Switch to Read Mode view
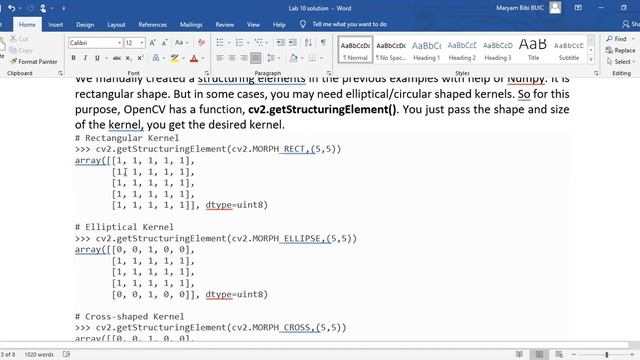 coord(519,354)
